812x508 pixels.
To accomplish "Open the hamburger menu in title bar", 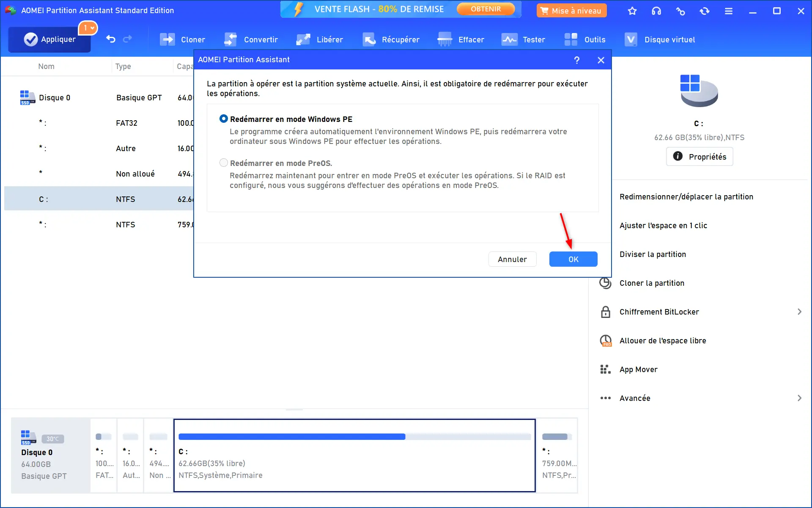I will tap(729, 11).
